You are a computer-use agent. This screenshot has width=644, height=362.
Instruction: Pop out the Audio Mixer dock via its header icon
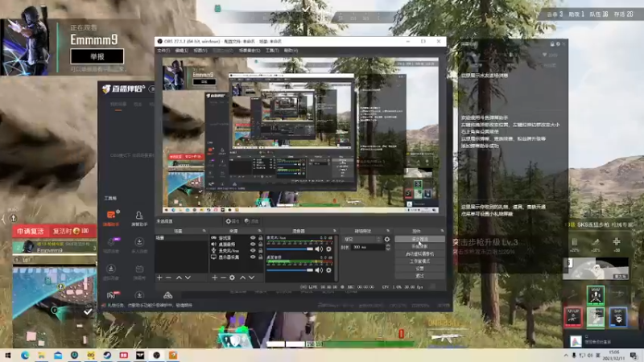(334, 231)
